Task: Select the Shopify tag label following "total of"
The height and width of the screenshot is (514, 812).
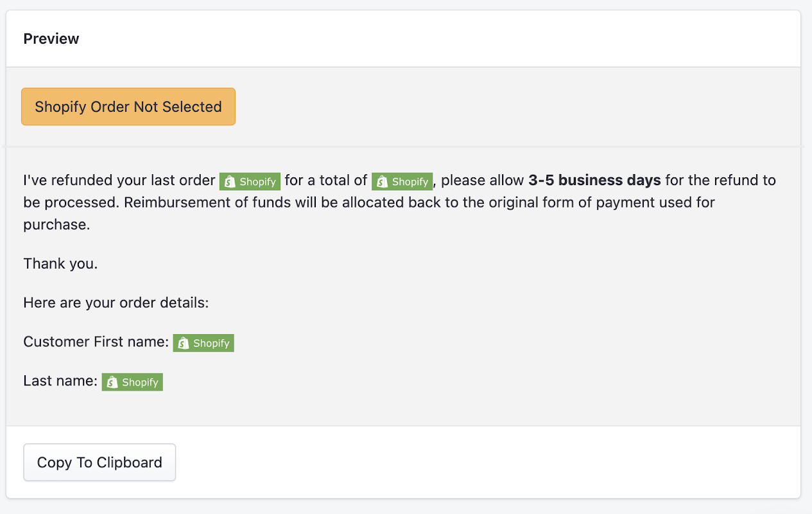Action: click(410, 182)
